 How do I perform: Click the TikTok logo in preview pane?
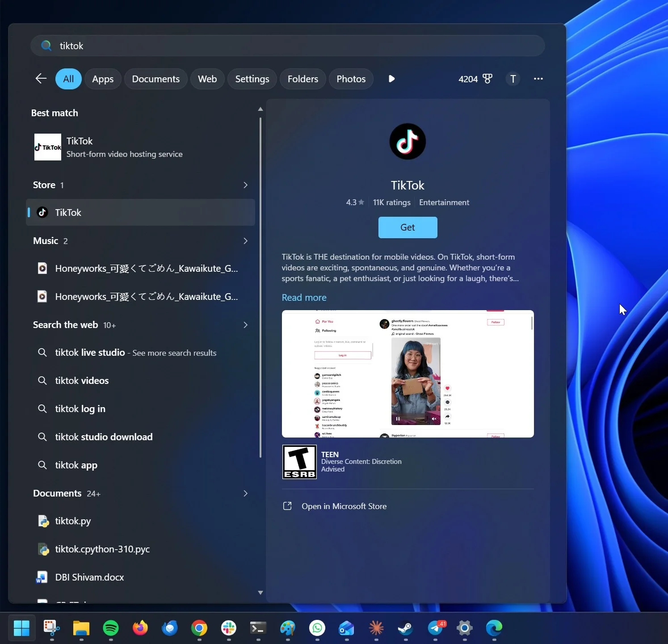[408, 142]
